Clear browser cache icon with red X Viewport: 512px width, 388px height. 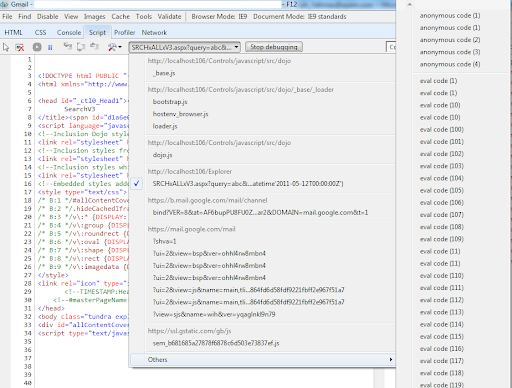pyautogui.click(x=20, y=47)
